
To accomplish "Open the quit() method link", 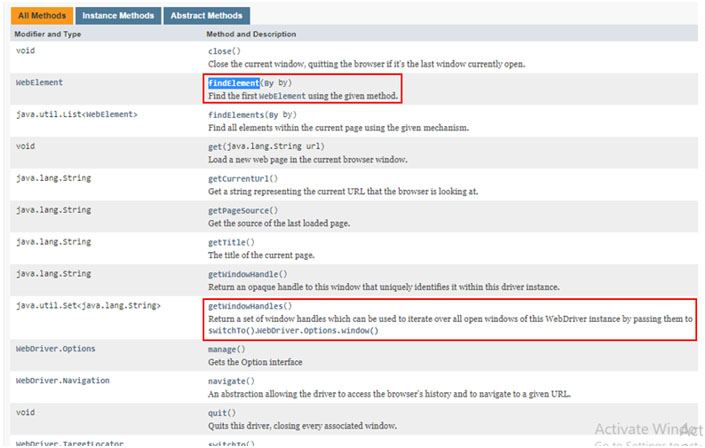I will 222,413.
